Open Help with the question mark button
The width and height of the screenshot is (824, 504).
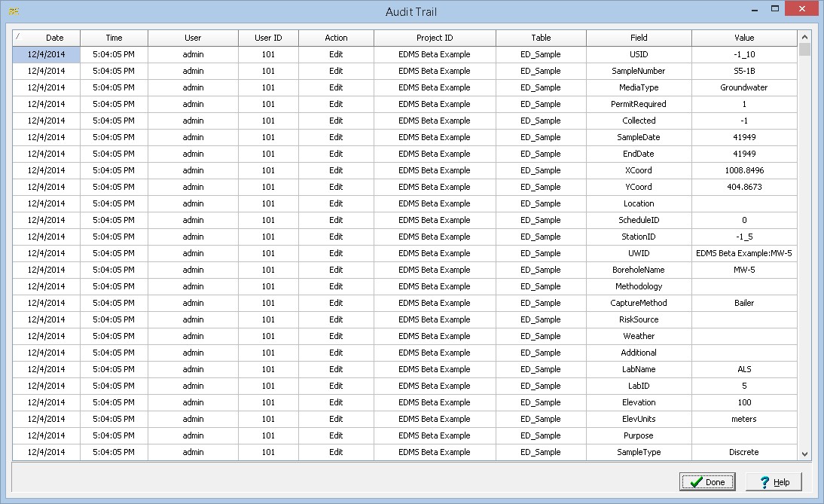(x=774, y=482)
